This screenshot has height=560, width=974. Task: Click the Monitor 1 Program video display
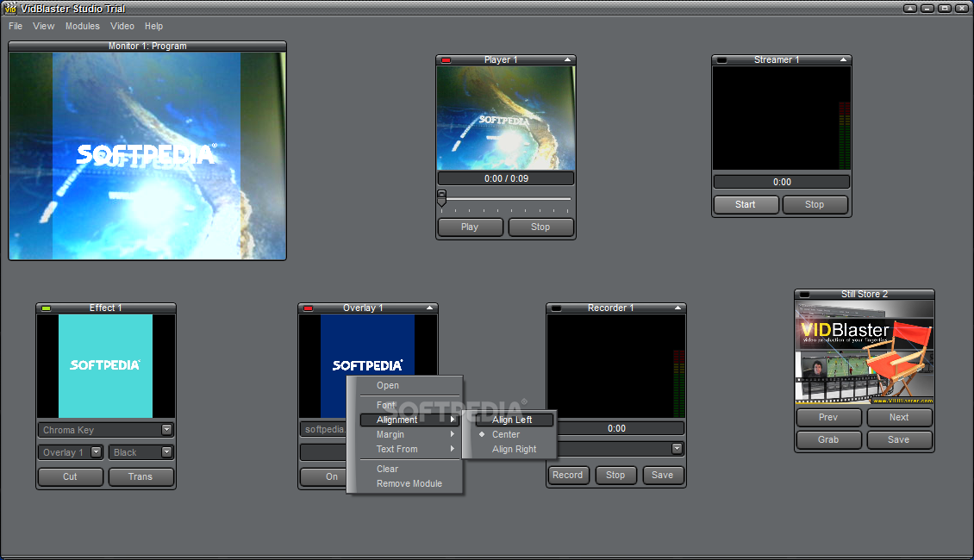coord(147,156)
